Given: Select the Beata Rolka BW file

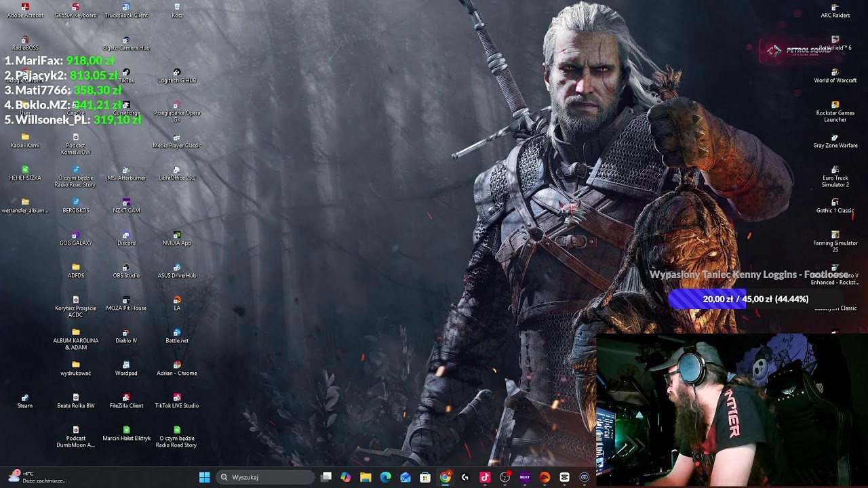Looking at the screenshot, I should pos(75,401).
